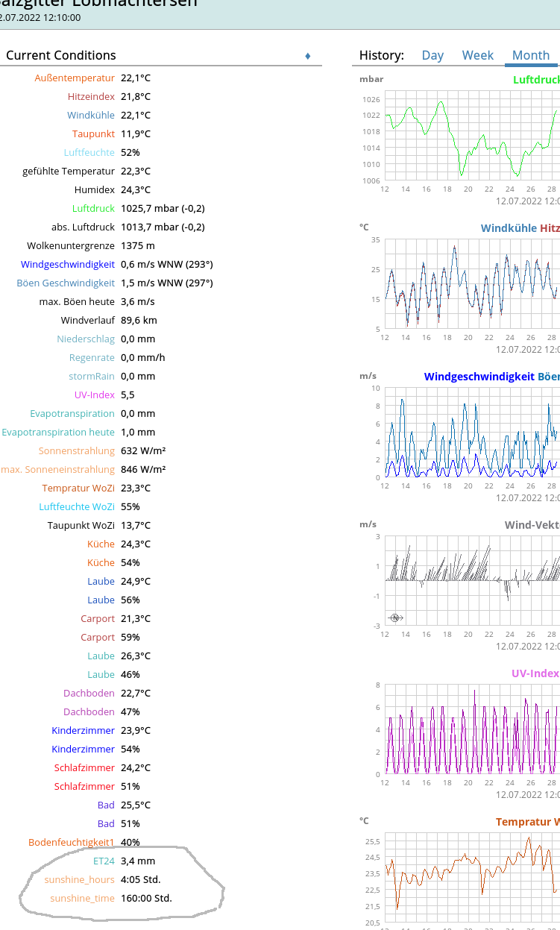The width and height of the screenshot is (560, 930).
Task: Click the Luftdruck label in conditions list
Action: (x=94, y=208)
